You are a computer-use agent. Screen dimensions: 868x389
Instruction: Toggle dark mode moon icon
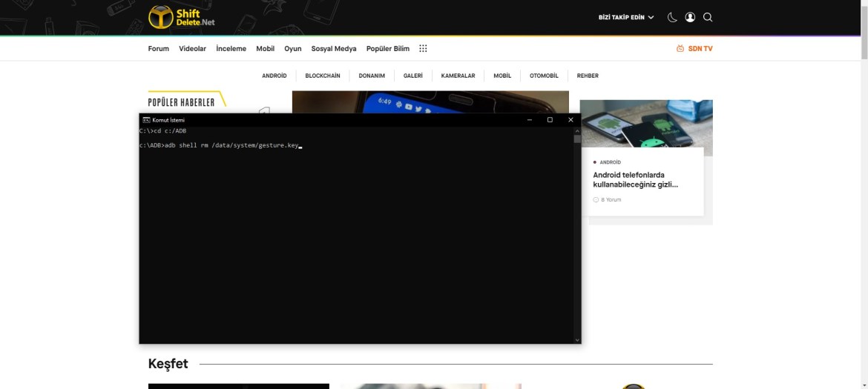click(x=672, y=17)
